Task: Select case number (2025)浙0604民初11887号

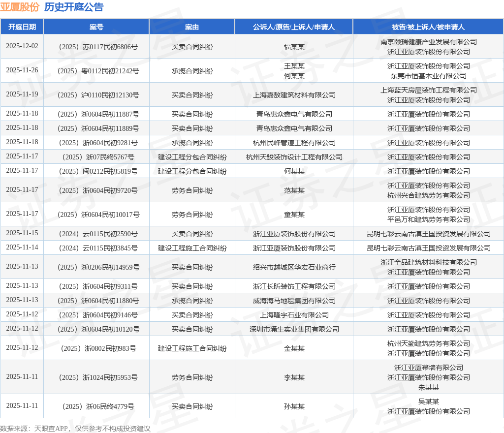Action: [x=98, y=114]
